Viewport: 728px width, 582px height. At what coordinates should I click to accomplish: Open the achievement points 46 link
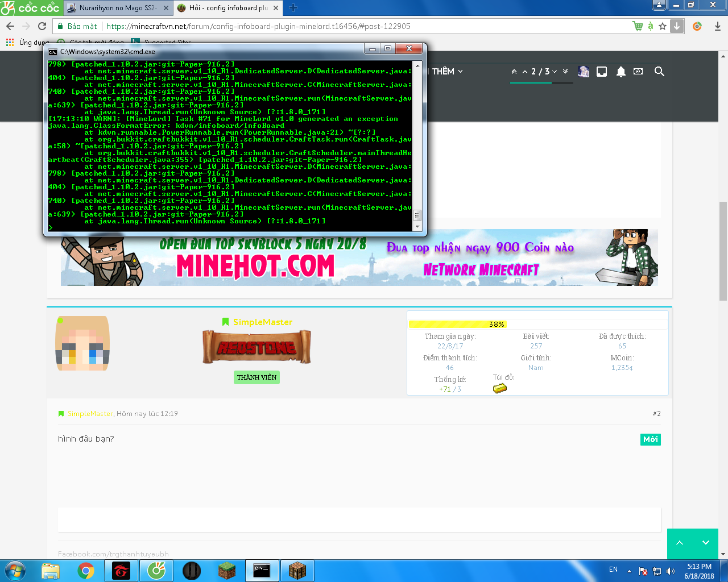point(450,368)
